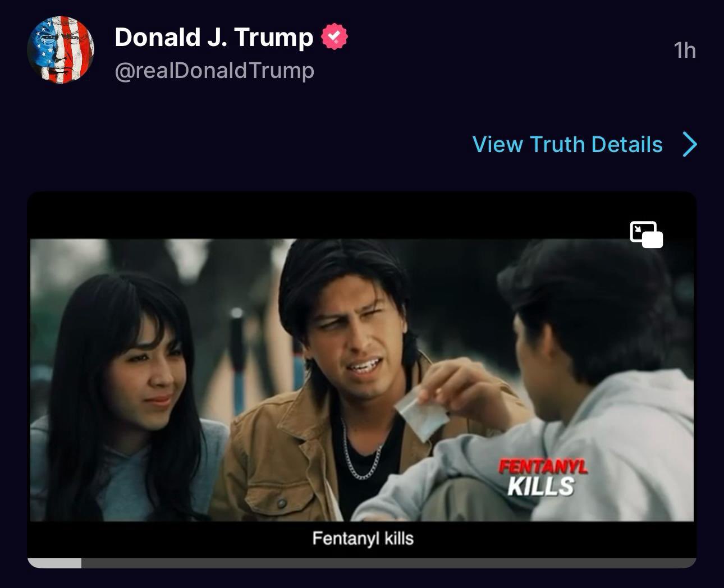Click the red FENTANYL KILLS overlay graphic
The width and height of the screenshot is (724, 588).
click(543, 477)
